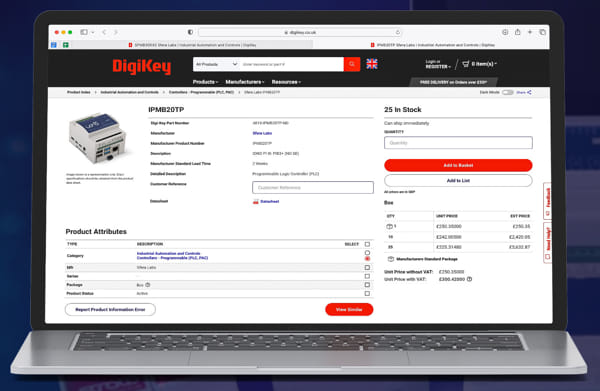The height and width of the screenshot is (391, 600).
Task: Click the blue favorites bar icon
Action: (x=54, y=45)
